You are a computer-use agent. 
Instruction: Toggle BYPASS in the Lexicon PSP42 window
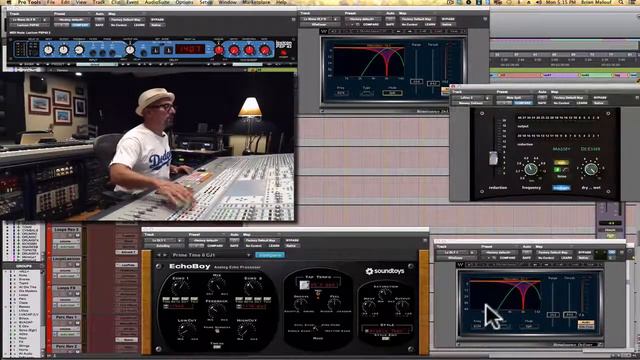157,19
